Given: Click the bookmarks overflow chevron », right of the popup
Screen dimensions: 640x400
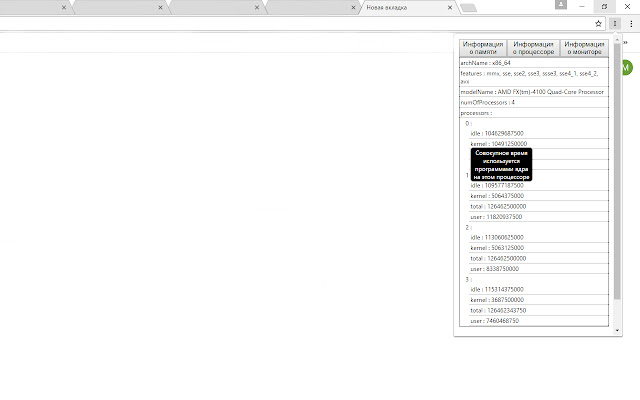Looking at the screenshot, I should (x=625, y=42).
